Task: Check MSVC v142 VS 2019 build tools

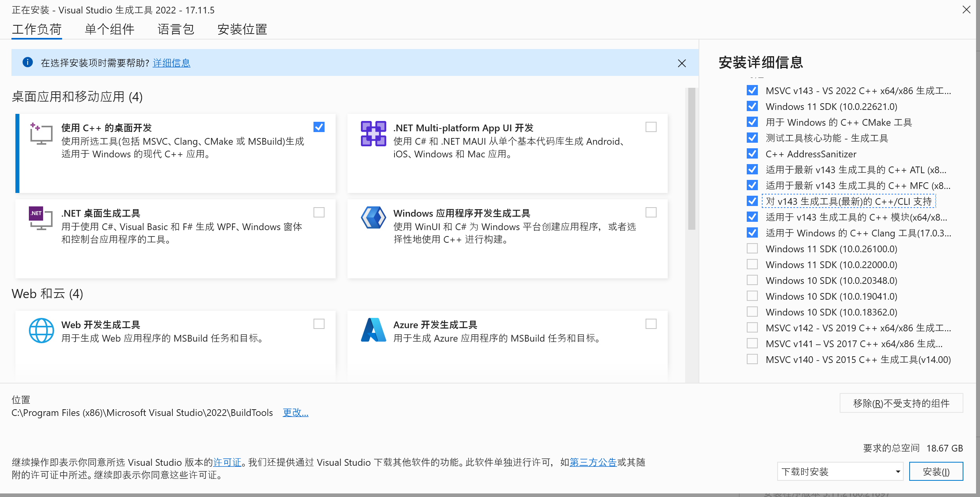Action: coord(752,328)
